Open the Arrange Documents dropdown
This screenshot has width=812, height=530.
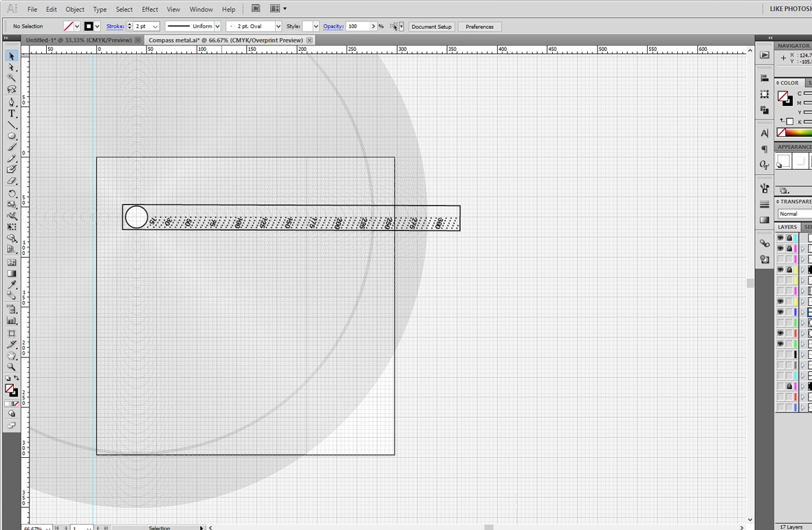click(x=278, y=8)
